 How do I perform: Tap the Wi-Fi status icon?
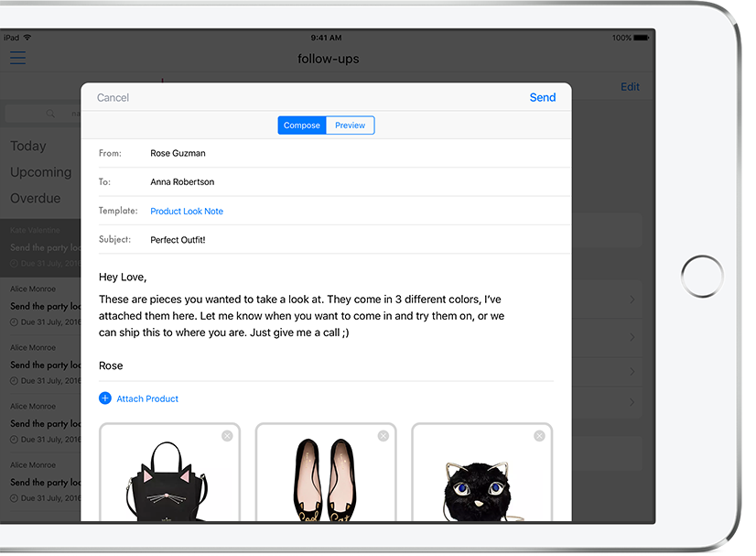[27, 38]
